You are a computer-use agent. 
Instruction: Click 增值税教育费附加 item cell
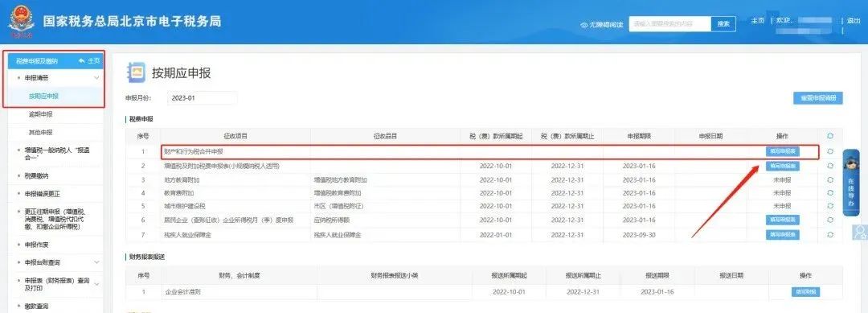tap(337, 193)
